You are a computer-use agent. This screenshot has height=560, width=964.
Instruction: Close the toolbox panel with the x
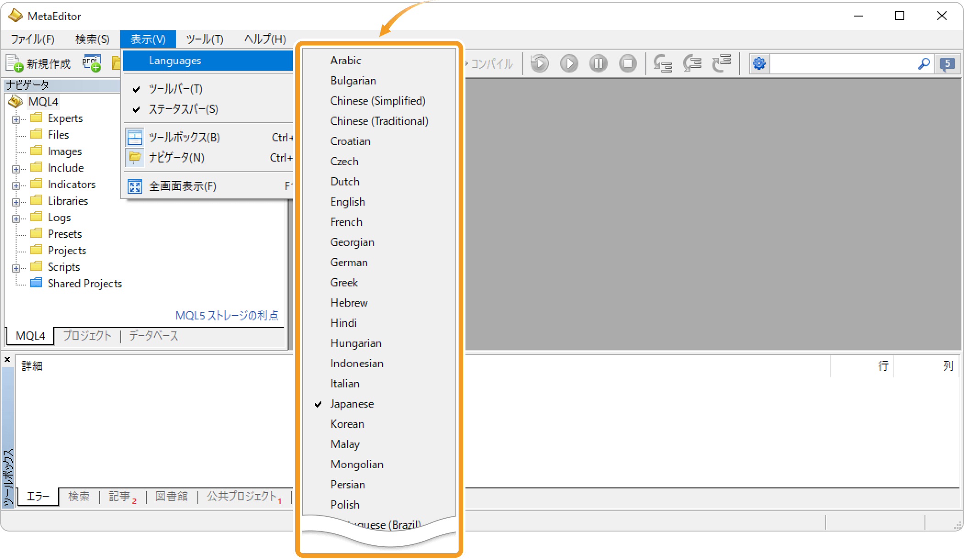[x=7, y=359]
